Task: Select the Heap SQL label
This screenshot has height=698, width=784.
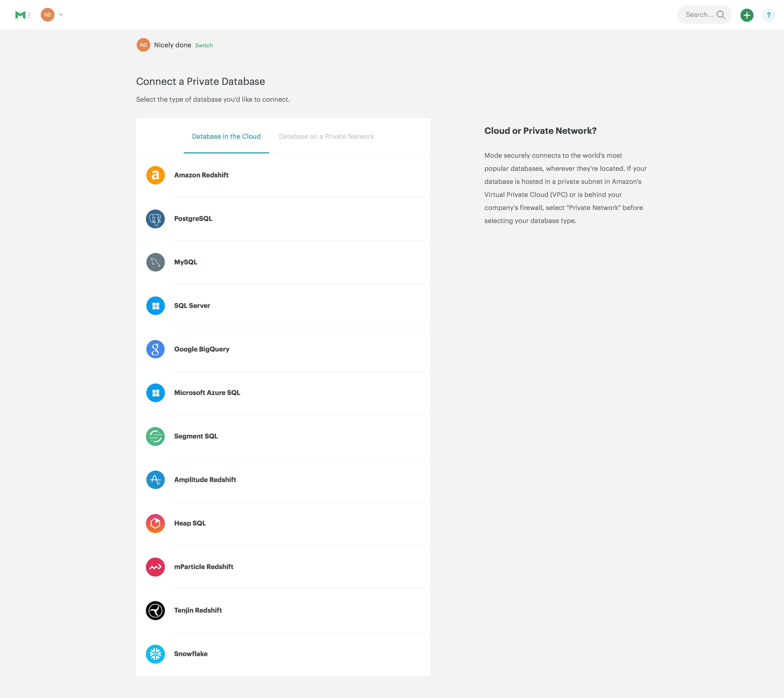Action: click(x=190, y=523)
